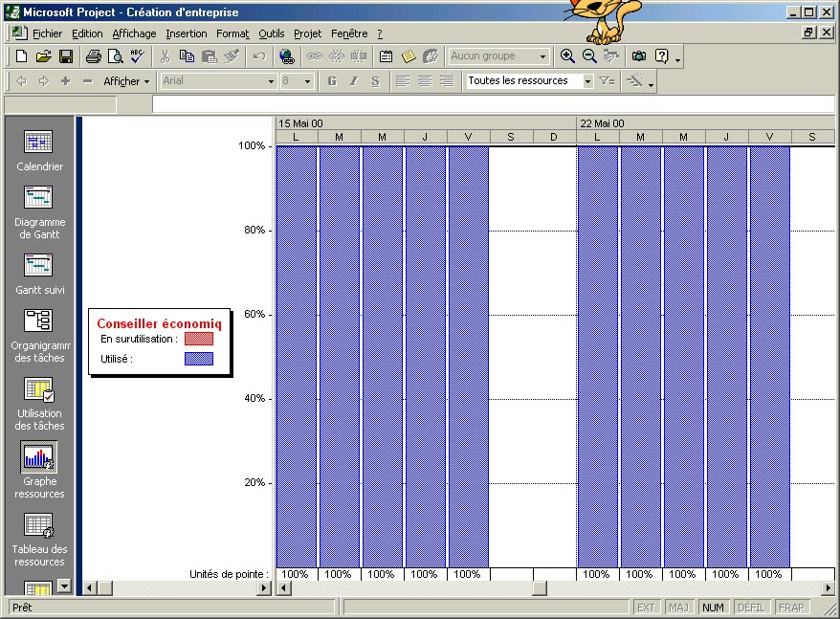Click the Outdent left arrow icon
840x619 pixels.
click(21, 81)
